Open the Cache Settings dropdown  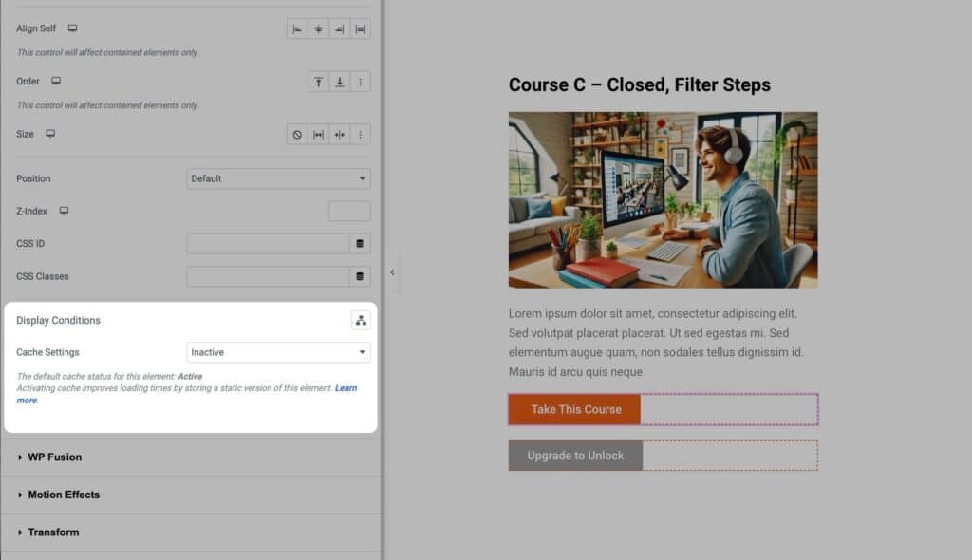point(278,352)
